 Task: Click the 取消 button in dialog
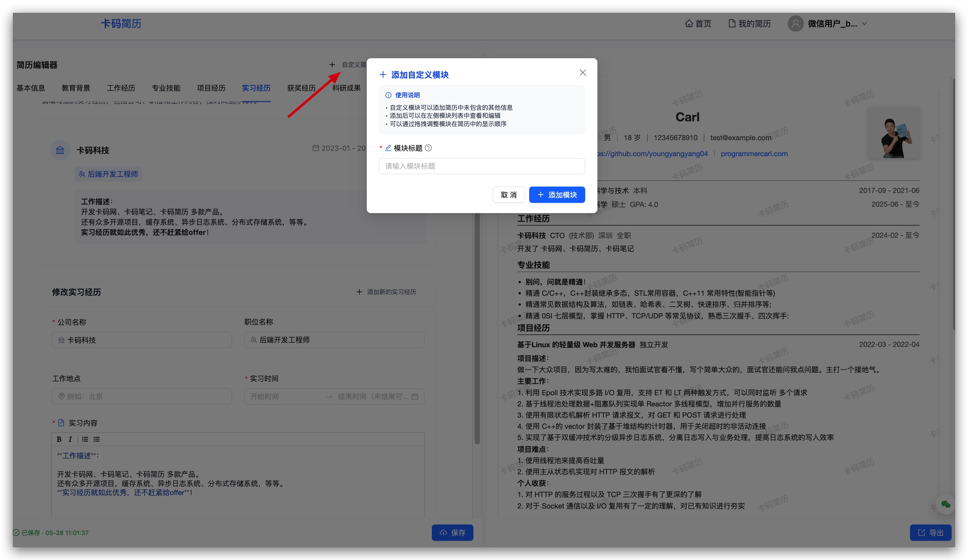tap(508, 195)
